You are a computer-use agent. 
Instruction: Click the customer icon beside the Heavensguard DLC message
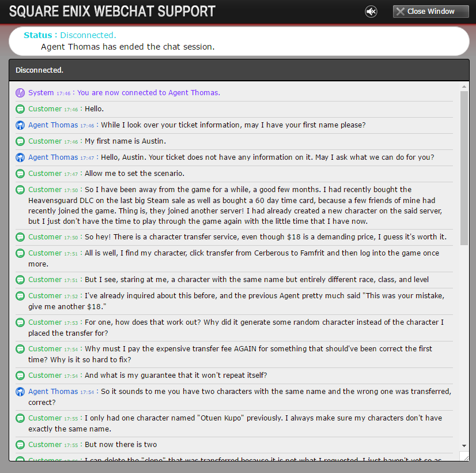[x=20, y=190]
